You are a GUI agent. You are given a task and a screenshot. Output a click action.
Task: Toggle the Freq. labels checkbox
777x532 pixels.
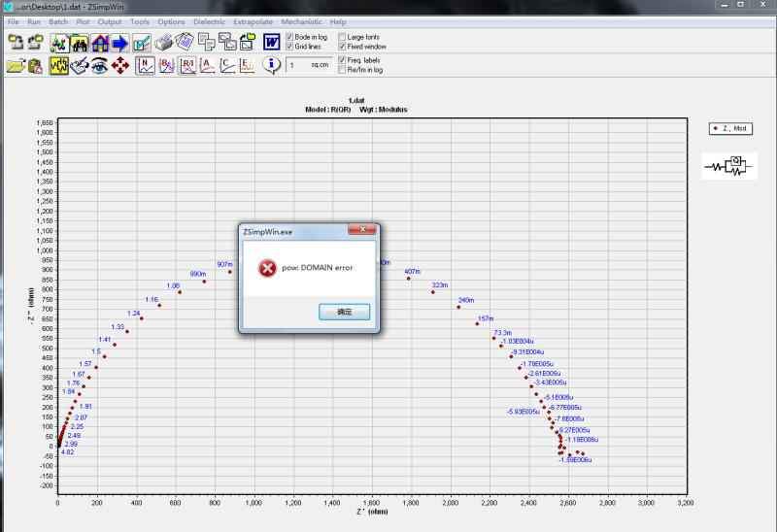pyautogui.click(x=342, y=60)
